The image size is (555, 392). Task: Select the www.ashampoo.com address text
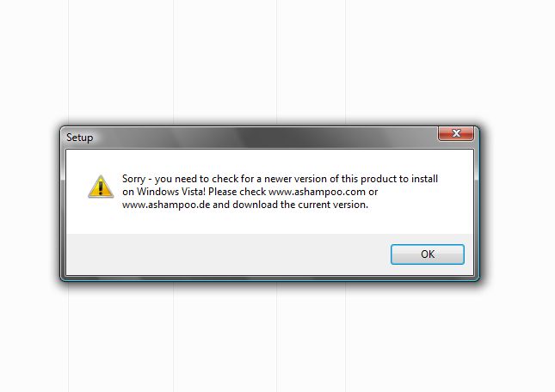317,192
